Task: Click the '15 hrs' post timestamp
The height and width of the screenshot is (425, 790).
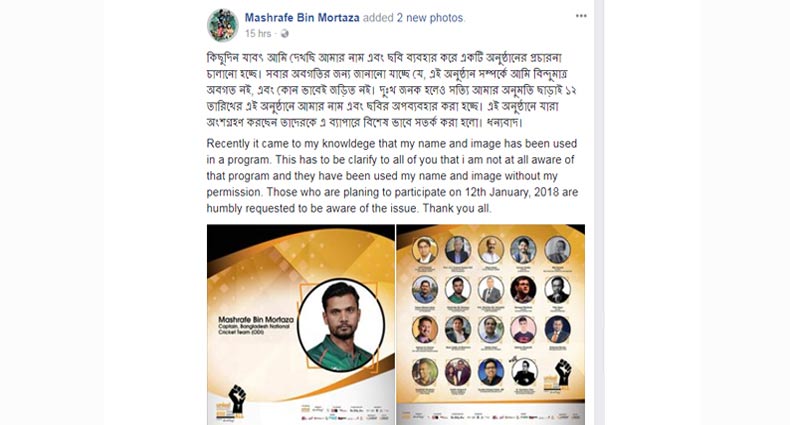Action: [258, 34]
